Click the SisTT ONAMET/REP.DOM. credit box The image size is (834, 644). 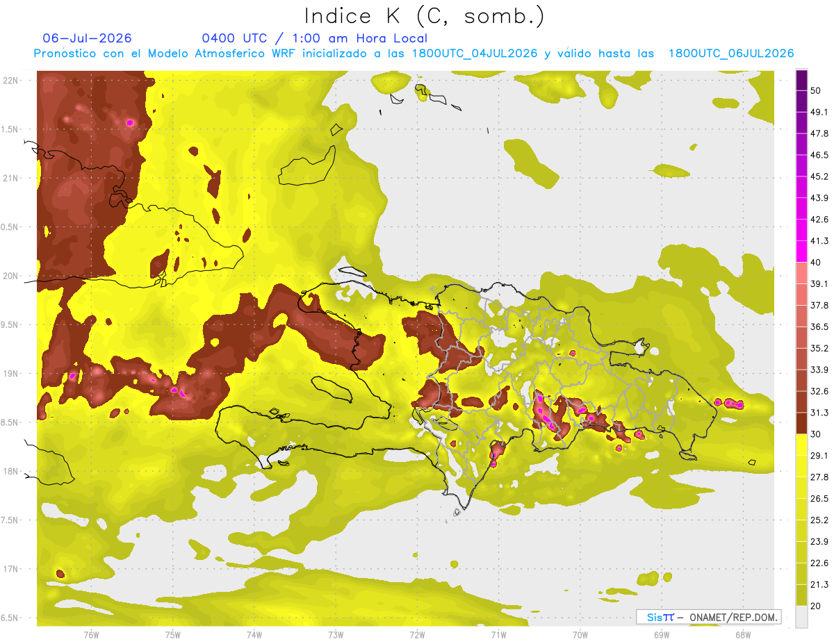point(708,617)
